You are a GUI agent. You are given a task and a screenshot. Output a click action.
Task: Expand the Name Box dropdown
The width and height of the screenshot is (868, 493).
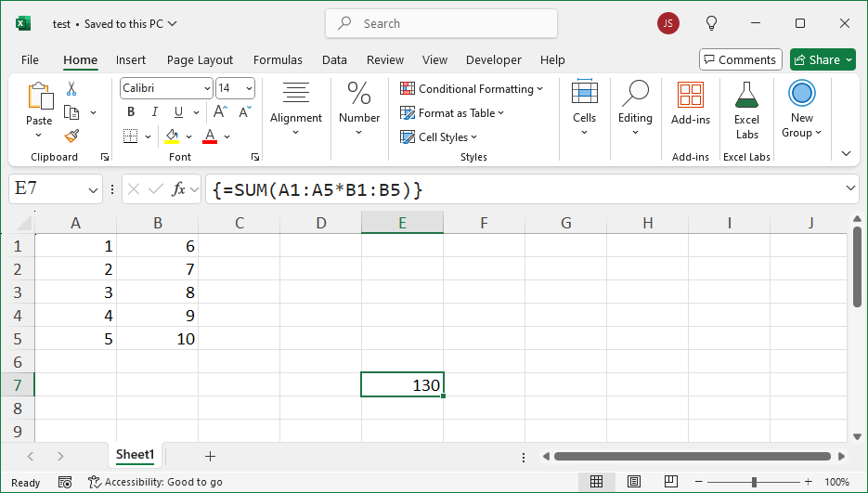[x=93, y=190]
